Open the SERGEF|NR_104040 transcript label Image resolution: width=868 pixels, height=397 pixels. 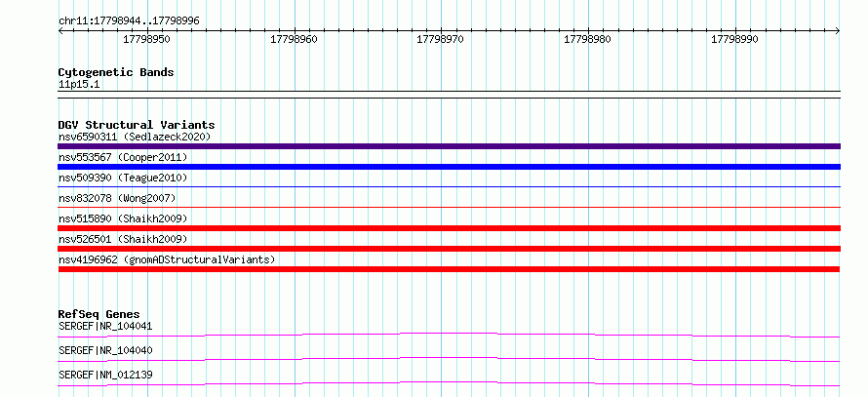tap(105, 350)
